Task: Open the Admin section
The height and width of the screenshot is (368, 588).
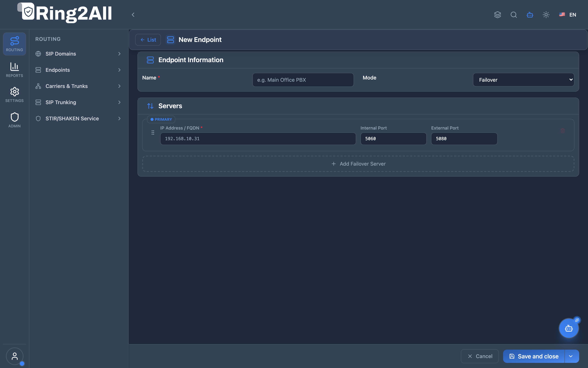Action: pyautogui.click(x=14, y=120)
